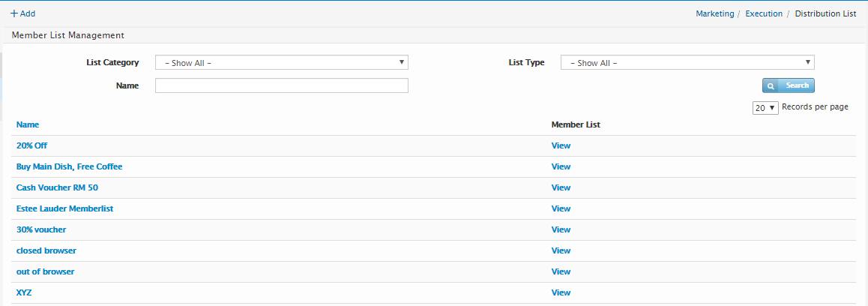This screenshot has width=868, height=306.
Task: Navigate to Execution breadcrumb
Action: tap(763, 13)
